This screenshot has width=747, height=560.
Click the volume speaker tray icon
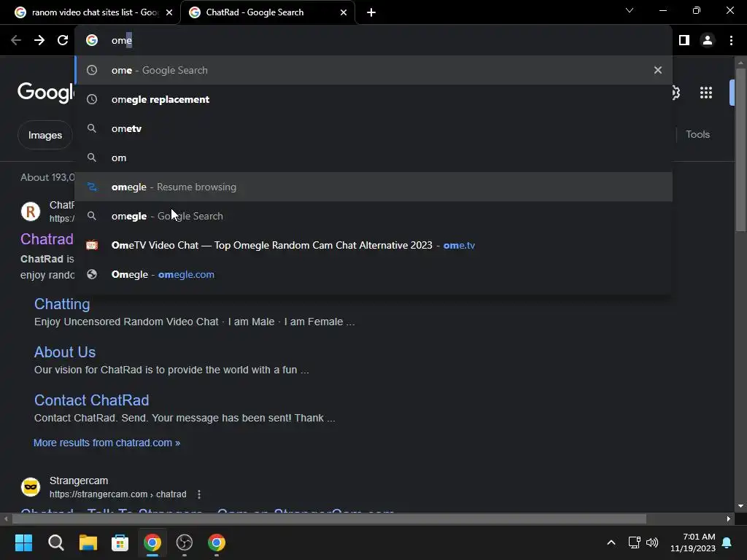[652, 542]
